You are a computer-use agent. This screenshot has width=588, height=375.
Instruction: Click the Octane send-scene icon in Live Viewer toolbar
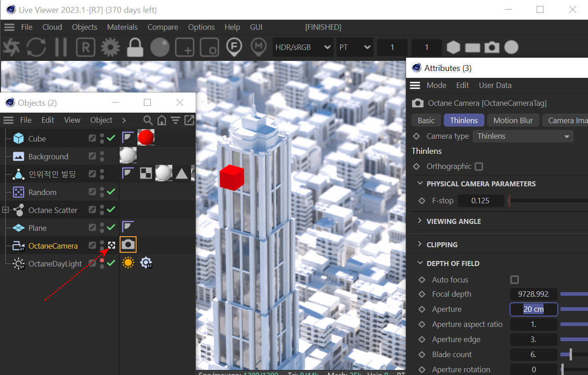pos(11,47)
